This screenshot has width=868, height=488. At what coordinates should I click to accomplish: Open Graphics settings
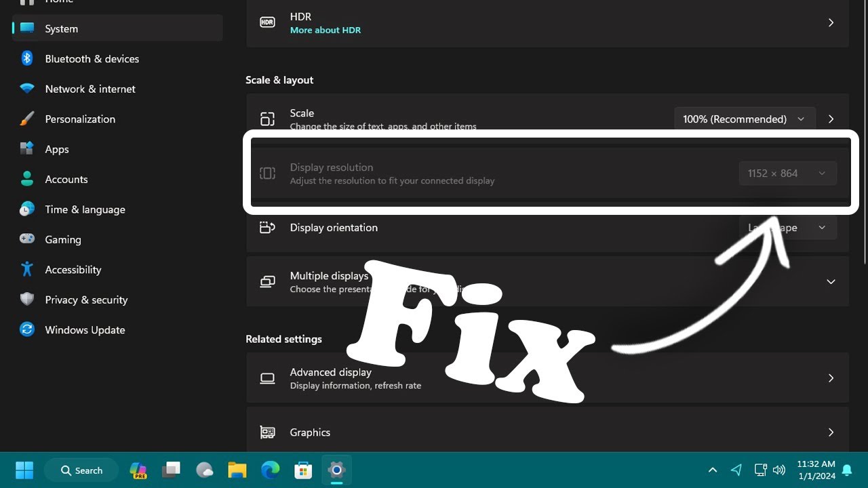(547, 430)
